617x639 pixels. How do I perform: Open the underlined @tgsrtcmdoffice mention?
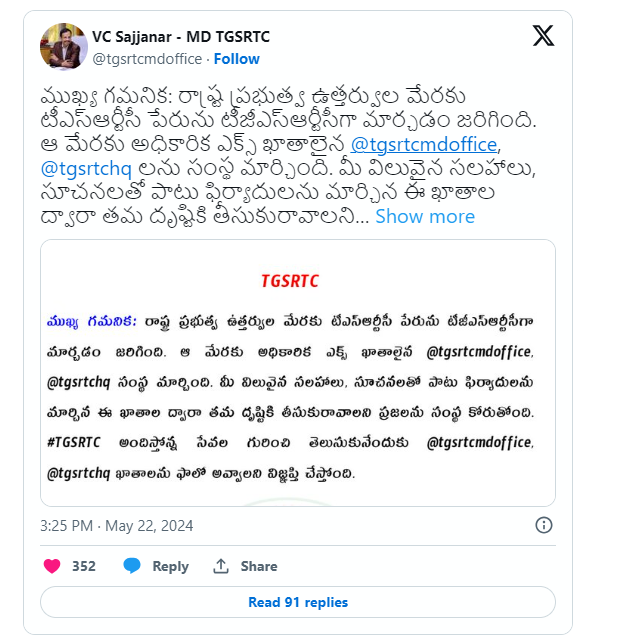pos(424,145)
